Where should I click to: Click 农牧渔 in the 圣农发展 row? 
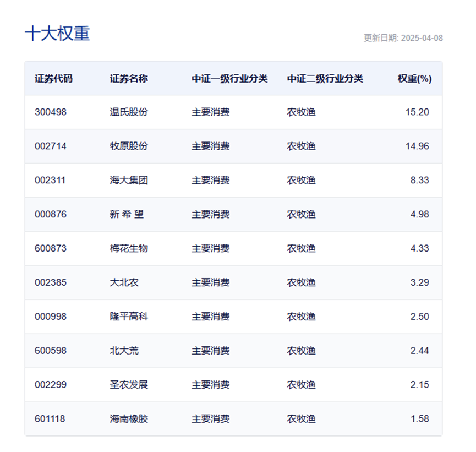coord(302,385)
